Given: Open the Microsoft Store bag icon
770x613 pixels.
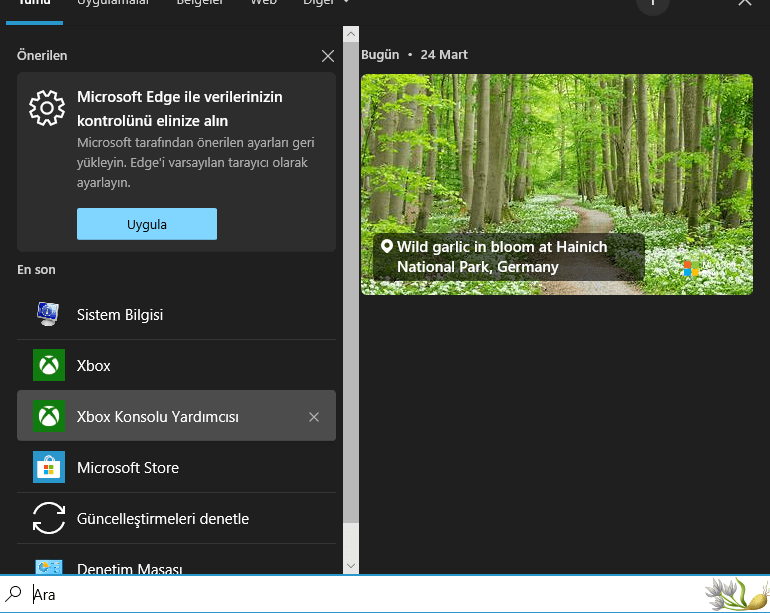Looking at the screenshot, I should (x=49, y=467).
